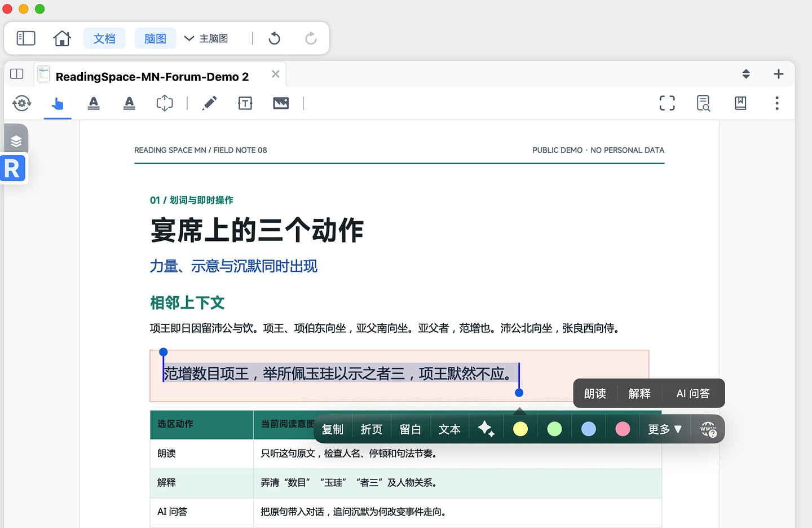Switch to 文档 document mode
Viewport: 812px width, 528px height.
[104, 38]
